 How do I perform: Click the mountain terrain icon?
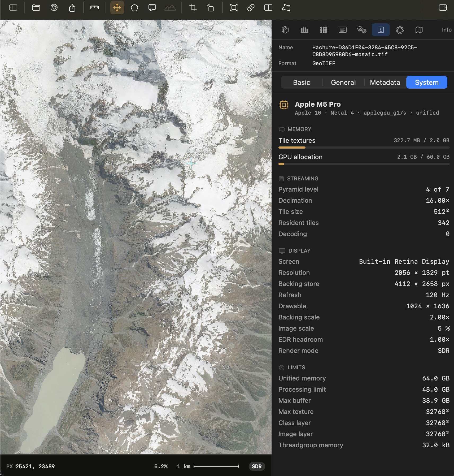(x=170, y=8)
